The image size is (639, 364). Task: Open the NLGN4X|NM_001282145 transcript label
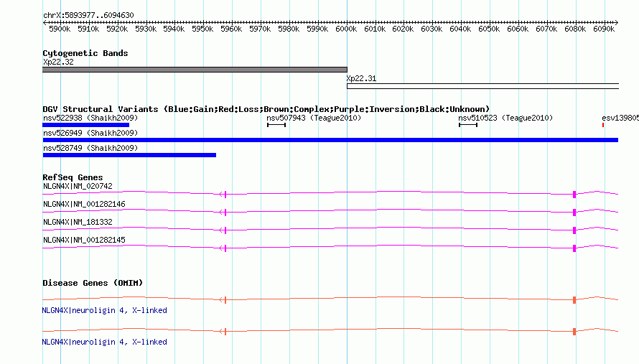[x=84, y=240]
